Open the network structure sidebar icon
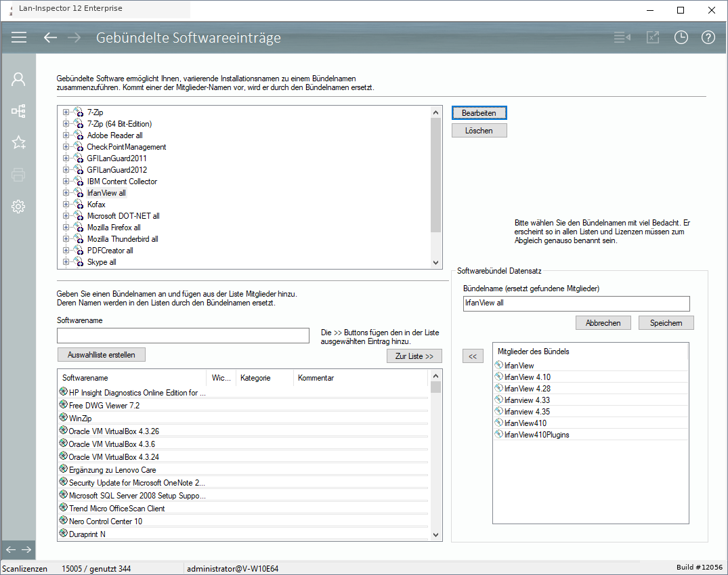The width and height of the screenshot is (728, 575). click(18, 111)
